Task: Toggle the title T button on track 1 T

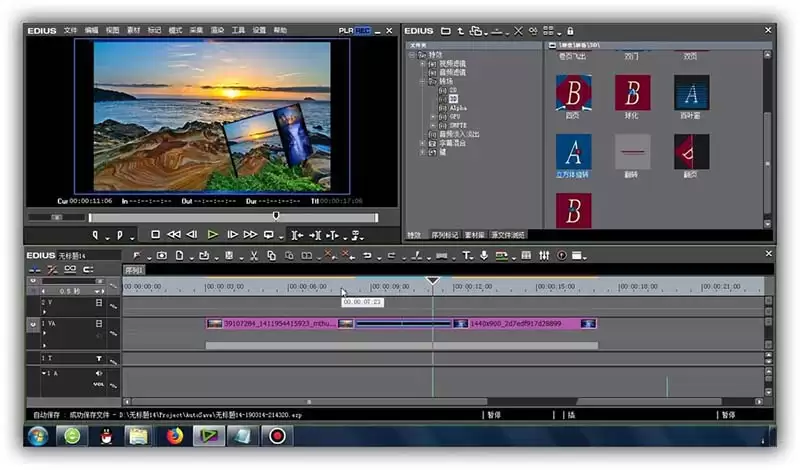Action: 98,359
